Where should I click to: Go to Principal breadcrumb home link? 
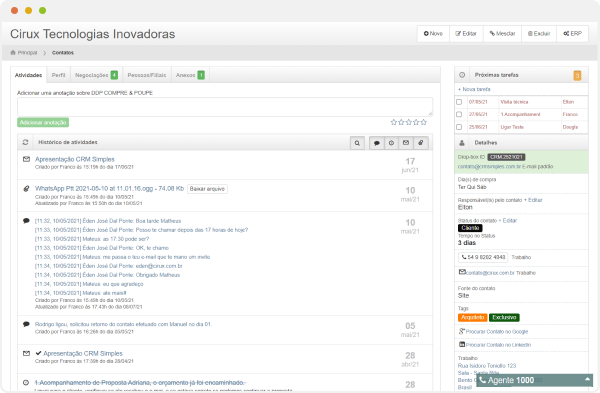coord(24,53)
